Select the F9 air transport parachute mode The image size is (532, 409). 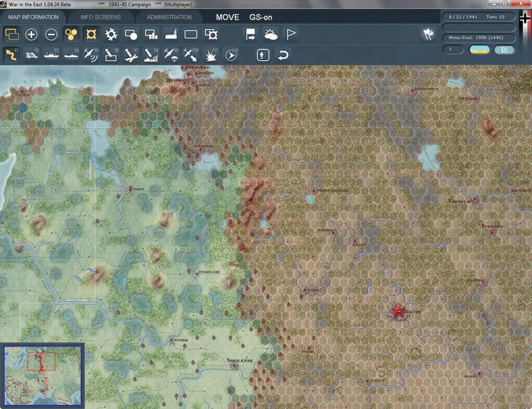point(171,55)
